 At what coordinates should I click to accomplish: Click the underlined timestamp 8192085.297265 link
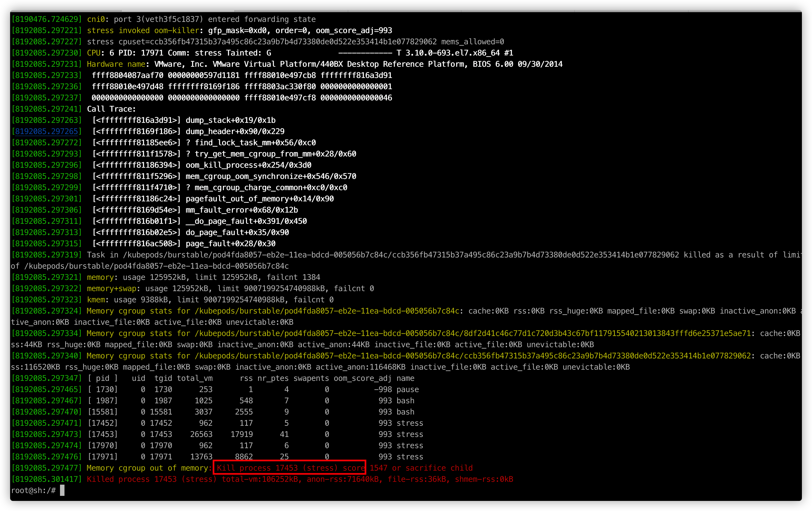pos(46,131)
